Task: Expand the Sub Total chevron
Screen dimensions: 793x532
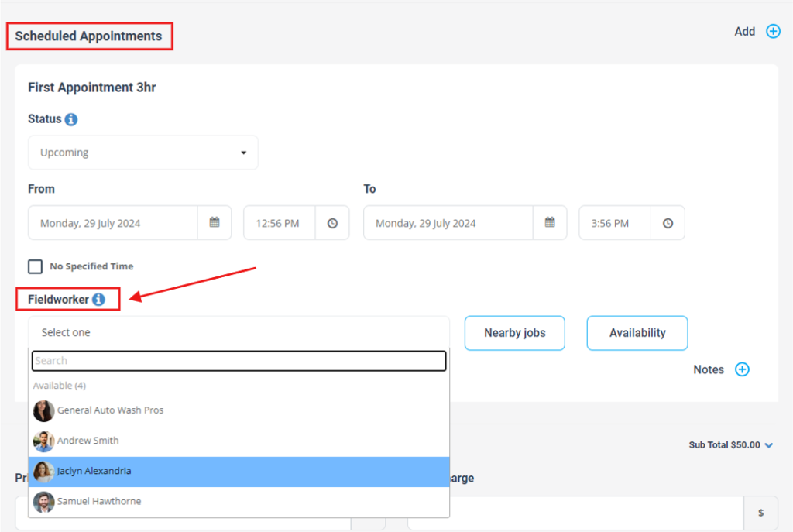Action: pyautogui.click(x=769, y=445)
